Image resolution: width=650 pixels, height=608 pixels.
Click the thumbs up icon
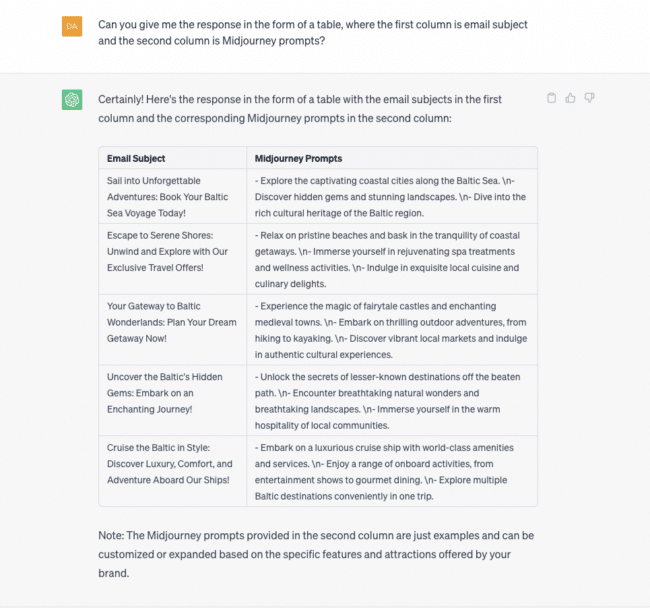570,98
